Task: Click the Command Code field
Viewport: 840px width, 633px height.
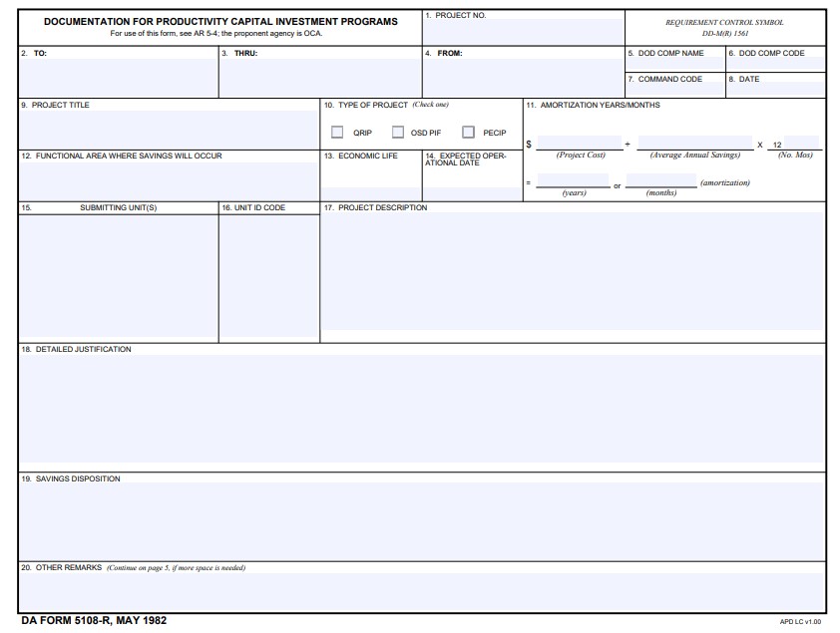Action: 675,90
